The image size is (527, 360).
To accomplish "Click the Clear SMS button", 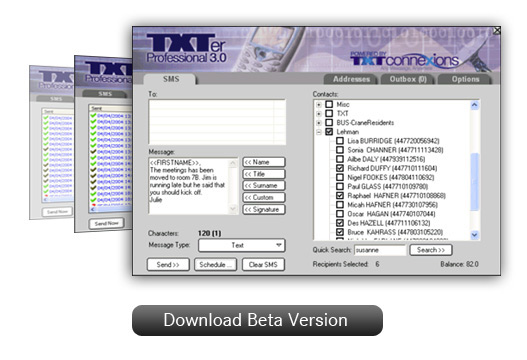I will pos(263,265).
